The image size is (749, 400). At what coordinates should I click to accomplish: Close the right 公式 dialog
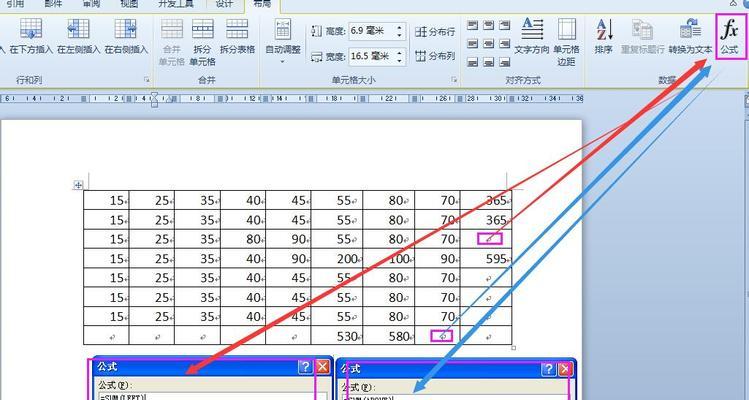565,369
